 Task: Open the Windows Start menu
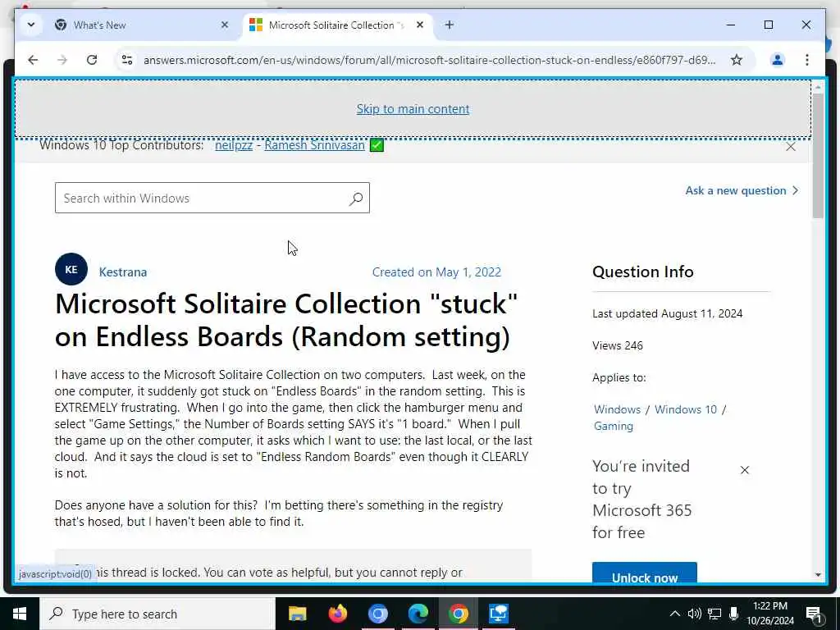click(20, 614)
